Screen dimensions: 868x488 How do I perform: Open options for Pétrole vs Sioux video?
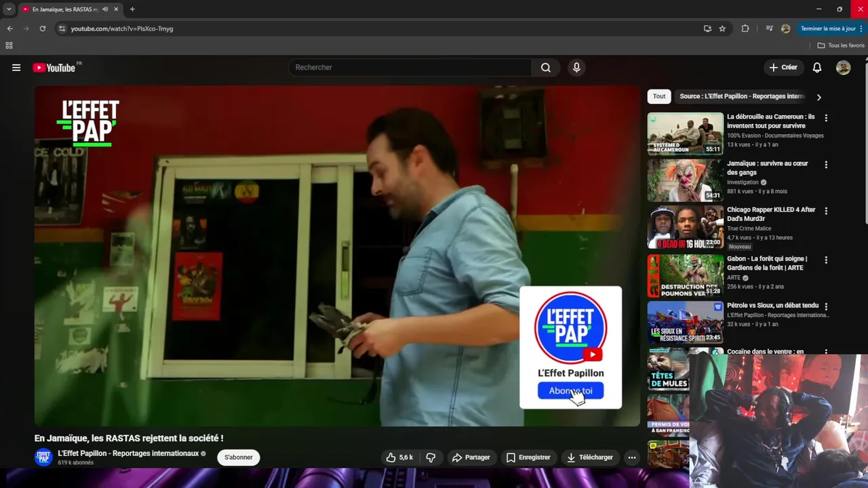click(x=826, y=307)
